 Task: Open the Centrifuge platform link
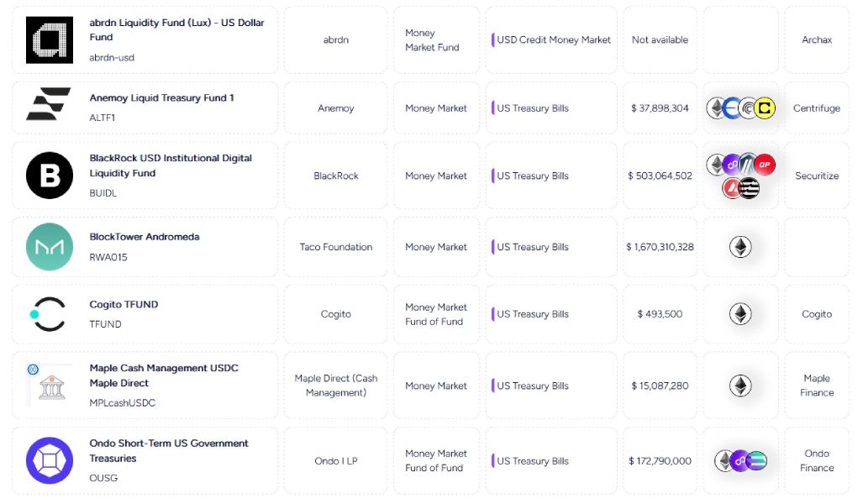coord(816,108)
